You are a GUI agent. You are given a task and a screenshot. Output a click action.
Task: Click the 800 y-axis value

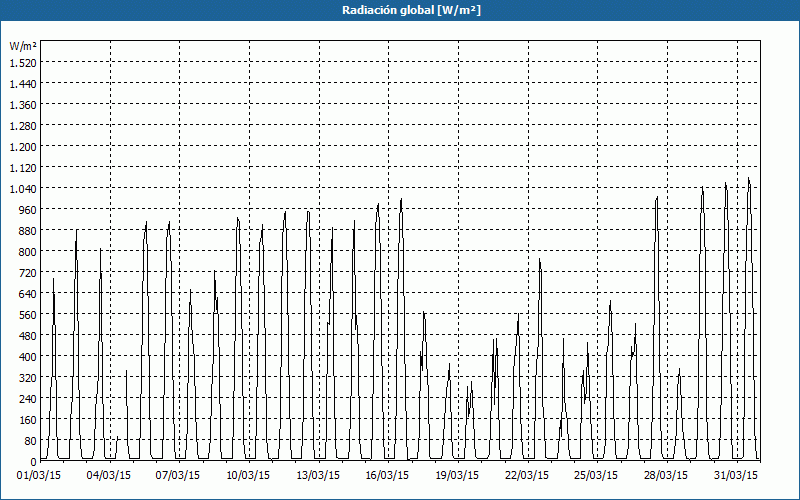click(28, 252)
